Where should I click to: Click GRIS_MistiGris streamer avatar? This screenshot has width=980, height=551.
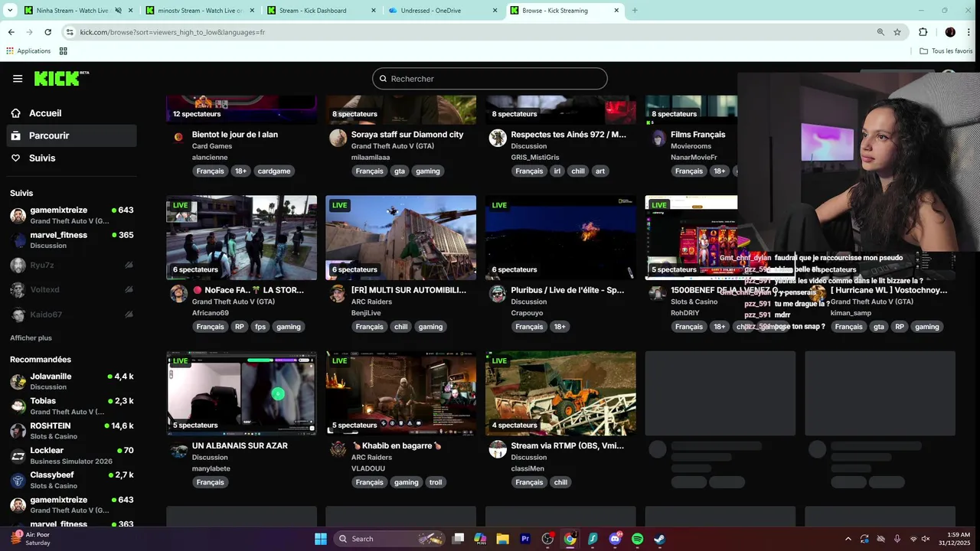(498, 138)
